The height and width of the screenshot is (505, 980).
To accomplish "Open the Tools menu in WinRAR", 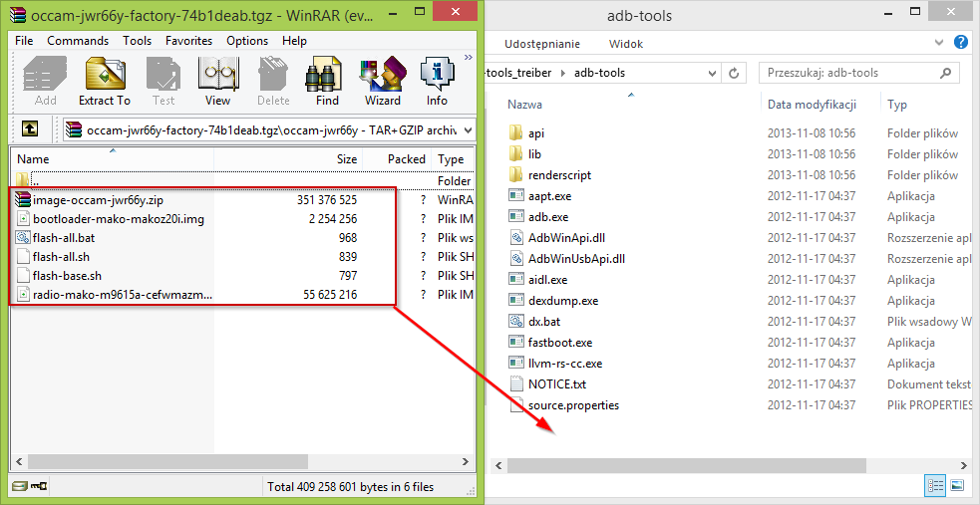I will click(x=137, y=41).
